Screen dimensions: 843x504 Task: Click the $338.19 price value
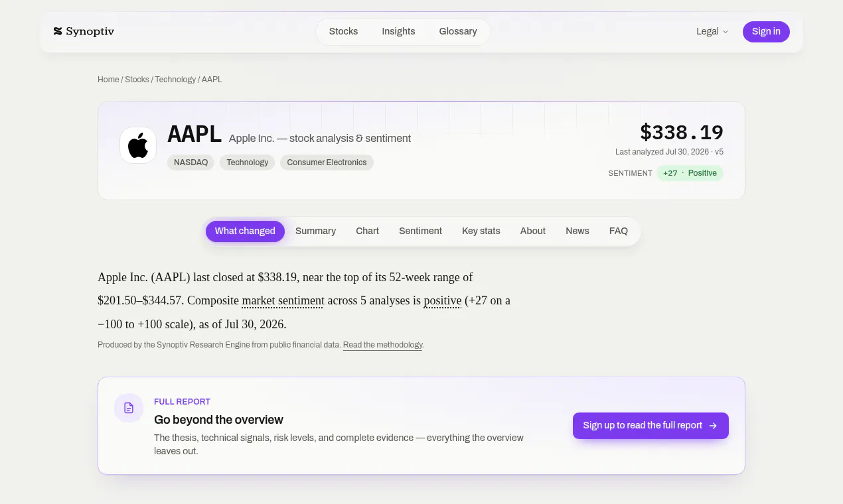tap(681, 133)
